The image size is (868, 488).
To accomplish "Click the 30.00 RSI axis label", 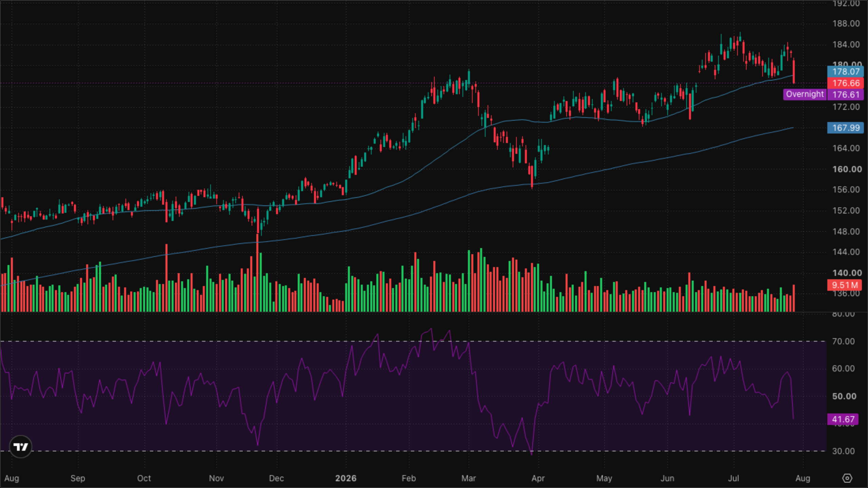I will [843, 451].
